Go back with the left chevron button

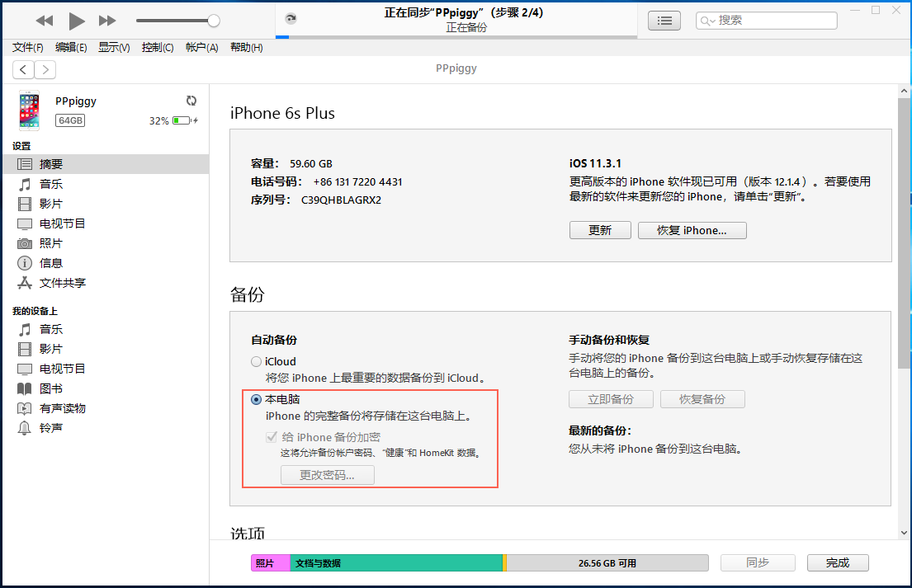click(23, 70)
